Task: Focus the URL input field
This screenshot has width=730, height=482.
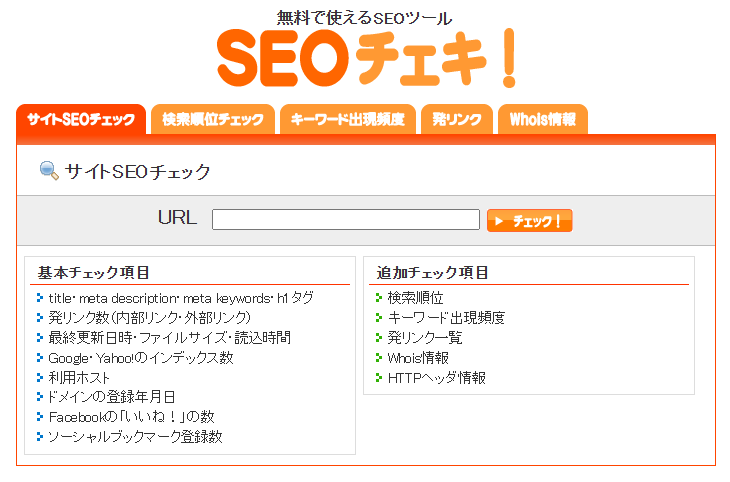Action: [346, 220]
